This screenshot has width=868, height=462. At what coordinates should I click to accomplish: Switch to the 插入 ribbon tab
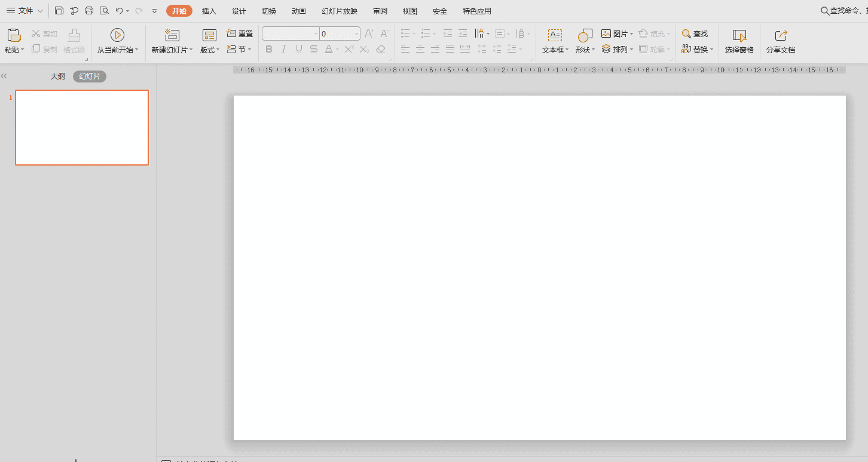[209, 11]
